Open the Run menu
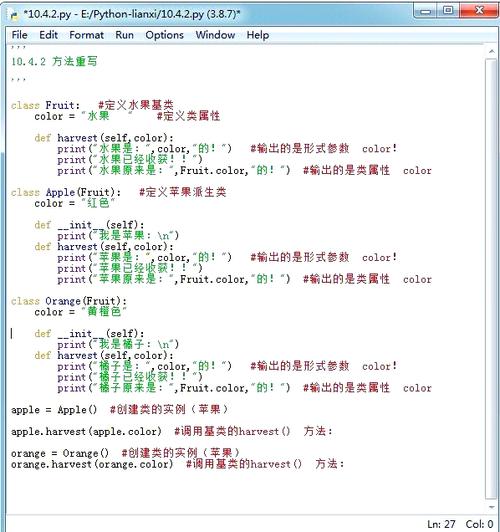The image size is (500, 532). [x=124, y=35]
